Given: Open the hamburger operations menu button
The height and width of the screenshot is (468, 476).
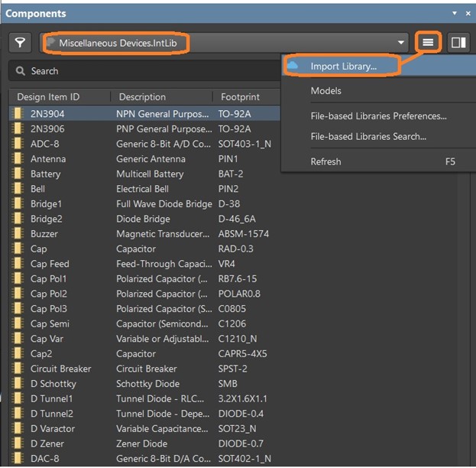Looking at the screenshot, I should [428, 43].
